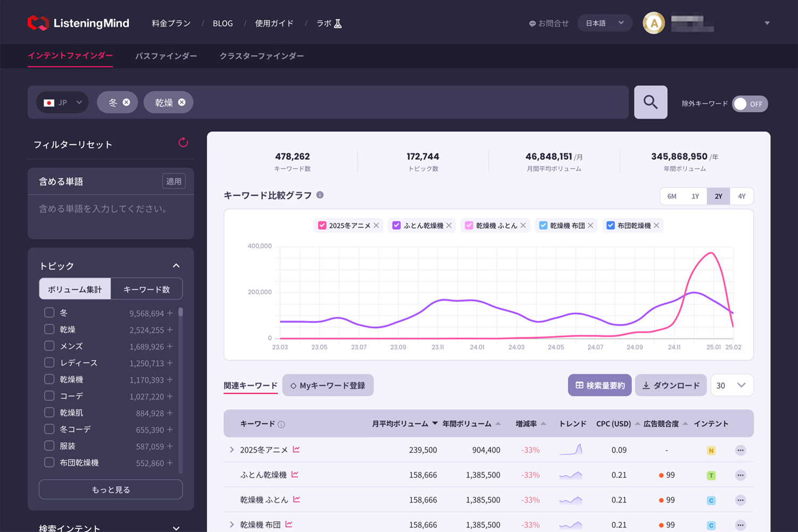
Task: Click the ListeningMind logo
Action: point(78,23)
